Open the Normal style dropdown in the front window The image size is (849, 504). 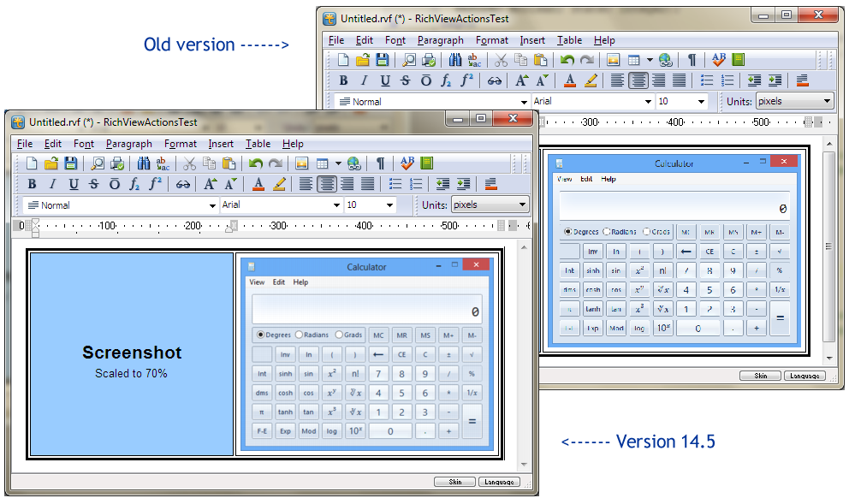click(x=213, y=205)
